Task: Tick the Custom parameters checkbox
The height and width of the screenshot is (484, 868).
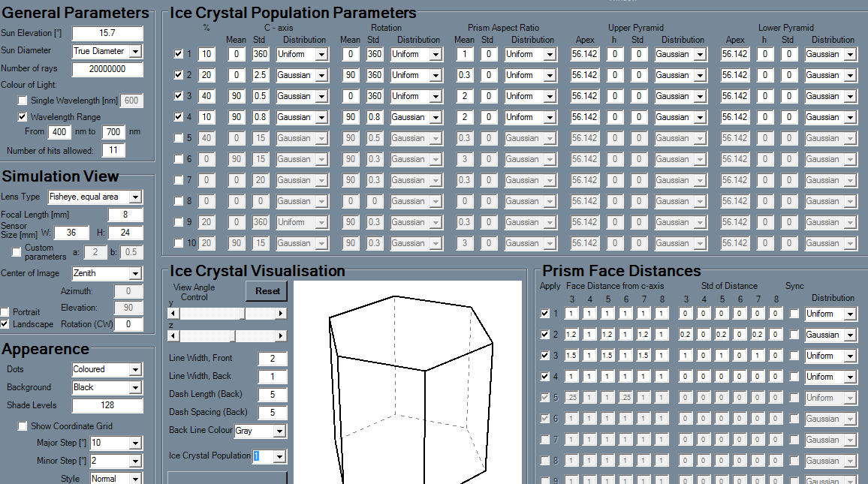Action: coord(17,252)
